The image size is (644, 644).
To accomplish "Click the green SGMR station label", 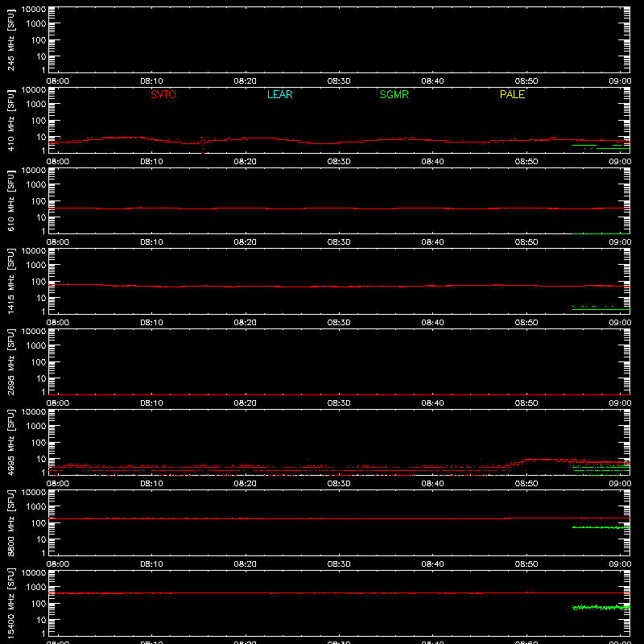I will click(x=394, y=94).
